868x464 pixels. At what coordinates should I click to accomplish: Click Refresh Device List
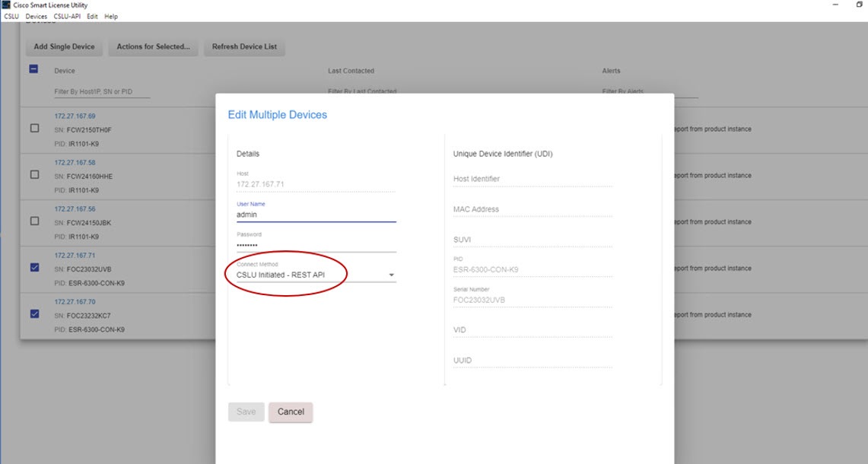[x=244, y=46]
